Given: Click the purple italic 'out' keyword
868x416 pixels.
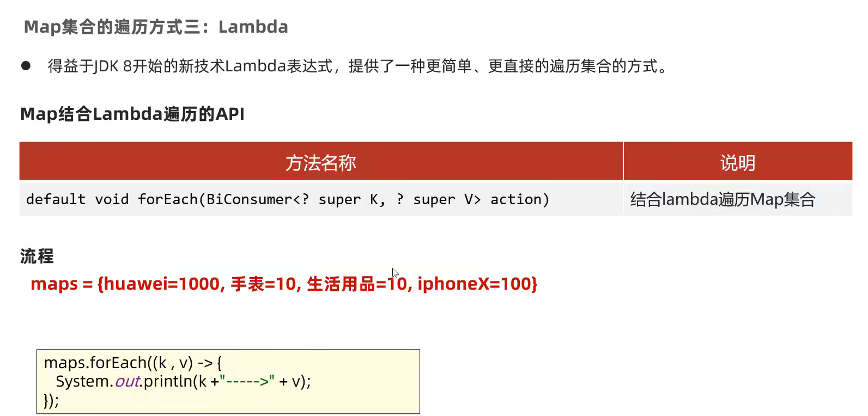Looking at the screenshot, I should [128, 381].
